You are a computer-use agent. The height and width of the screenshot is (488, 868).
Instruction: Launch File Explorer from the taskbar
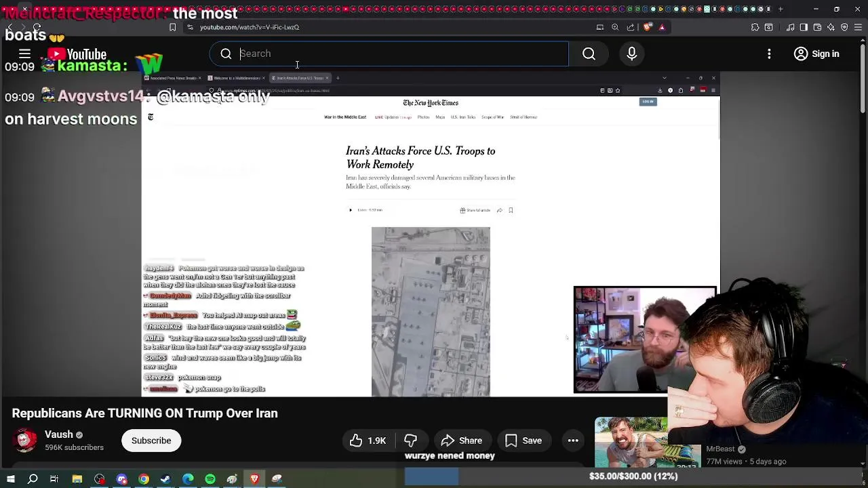(x=77, y=479)
